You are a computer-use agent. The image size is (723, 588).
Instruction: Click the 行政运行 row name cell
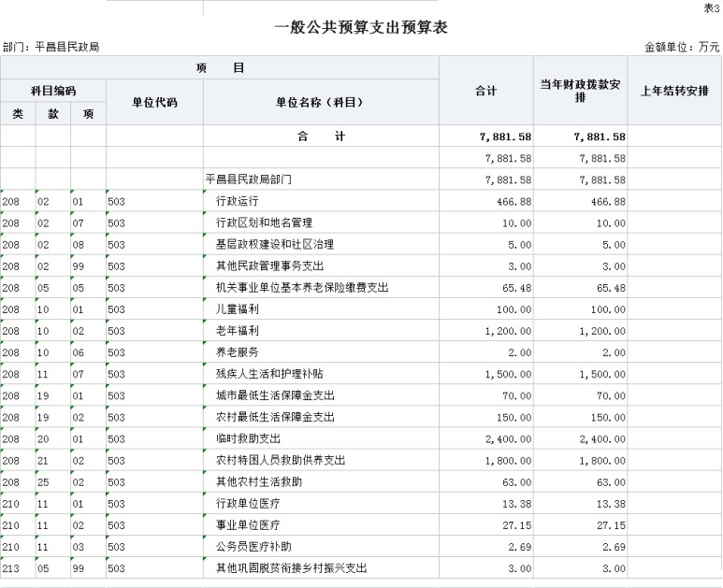[236, 201]
